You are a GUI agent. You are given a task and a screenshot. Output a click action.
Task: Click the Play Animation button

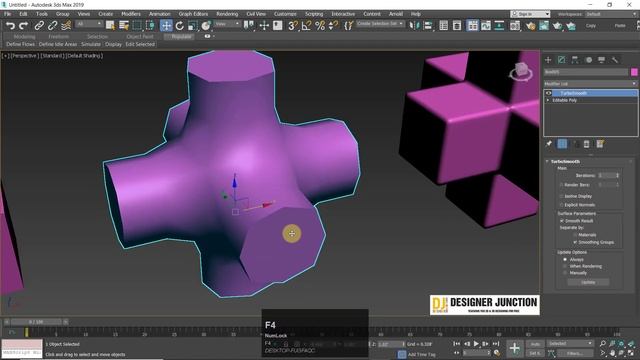point(476,344)
